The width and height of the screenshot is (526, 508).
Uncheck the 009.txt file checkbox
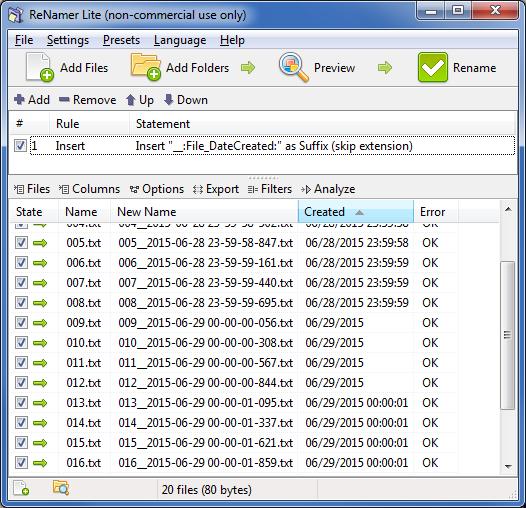[x=21, y=323]
